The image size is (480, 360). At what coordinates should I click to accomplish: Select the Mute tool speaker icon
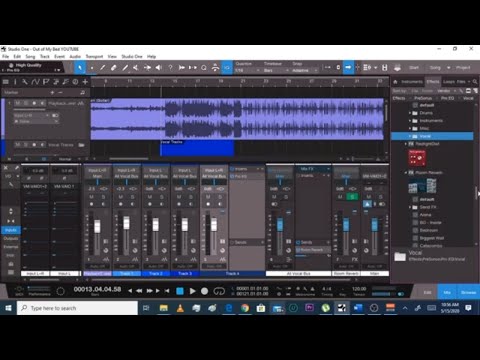tap(159, 68)
